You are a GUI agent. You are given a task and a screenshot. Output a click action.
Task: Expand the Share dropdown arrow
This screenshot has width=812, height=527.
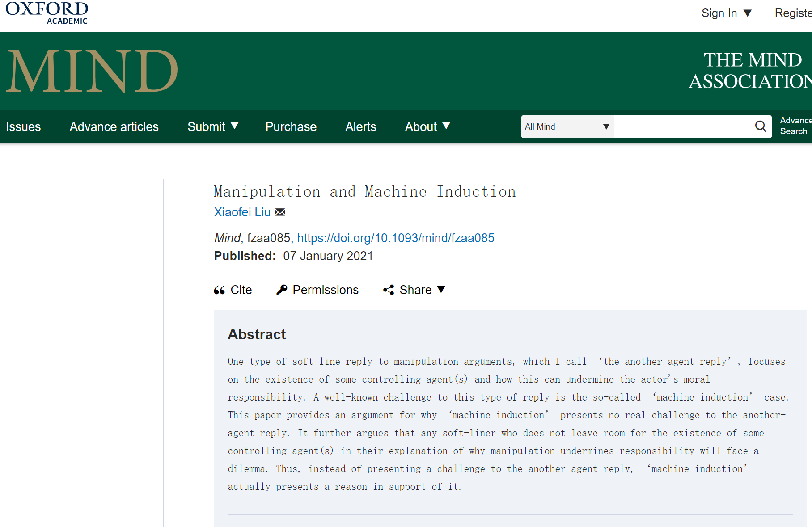pyautogui.click(x=441, y=289)
